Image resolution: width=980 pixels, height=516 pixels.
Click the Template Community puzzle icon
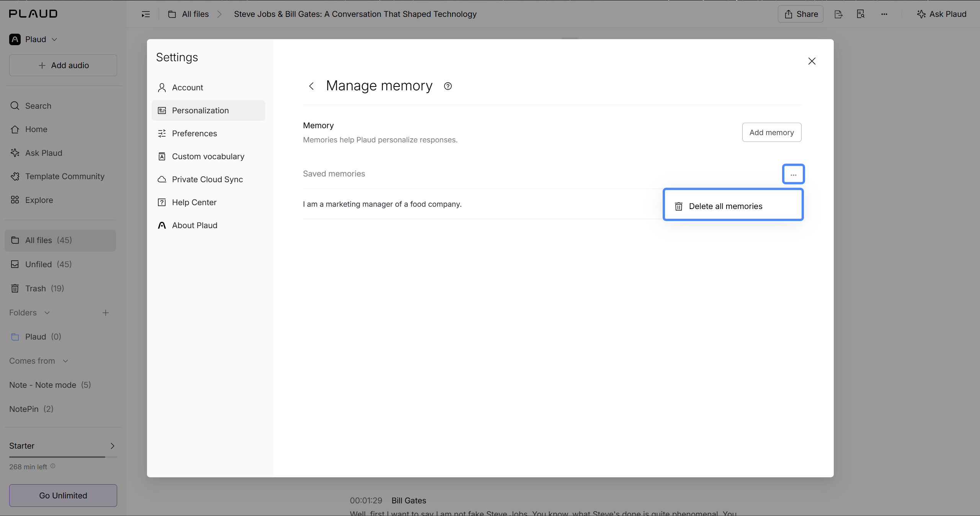(15, 176)
